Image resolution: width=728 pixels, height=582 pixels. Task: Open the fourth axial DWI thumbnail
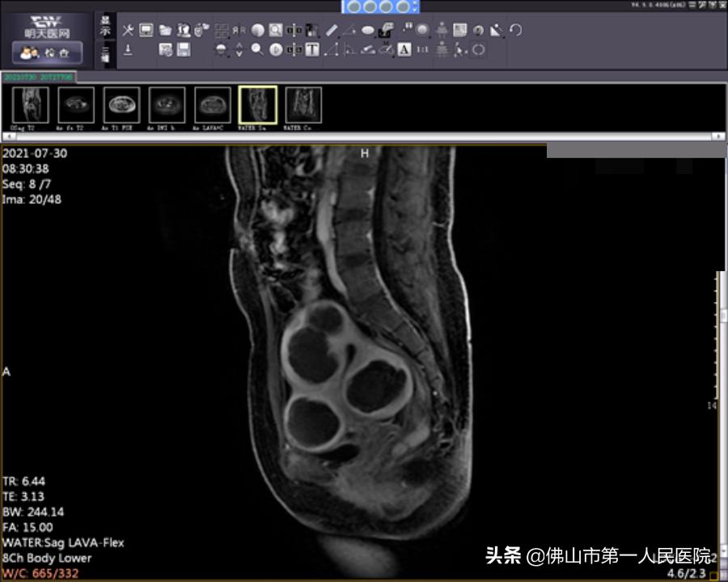(167, 105)
